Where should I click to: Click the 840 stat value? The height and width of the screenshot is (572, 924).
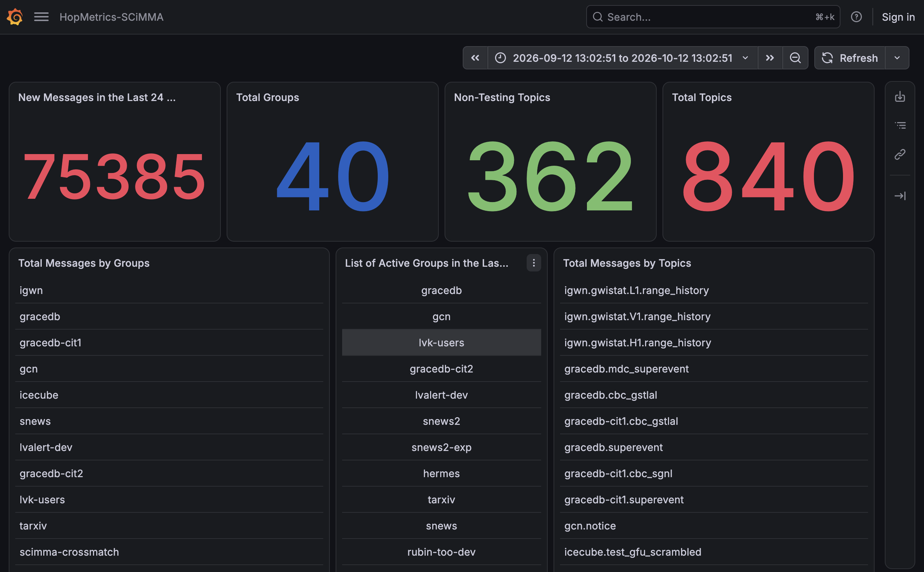[x=768, y=176]
